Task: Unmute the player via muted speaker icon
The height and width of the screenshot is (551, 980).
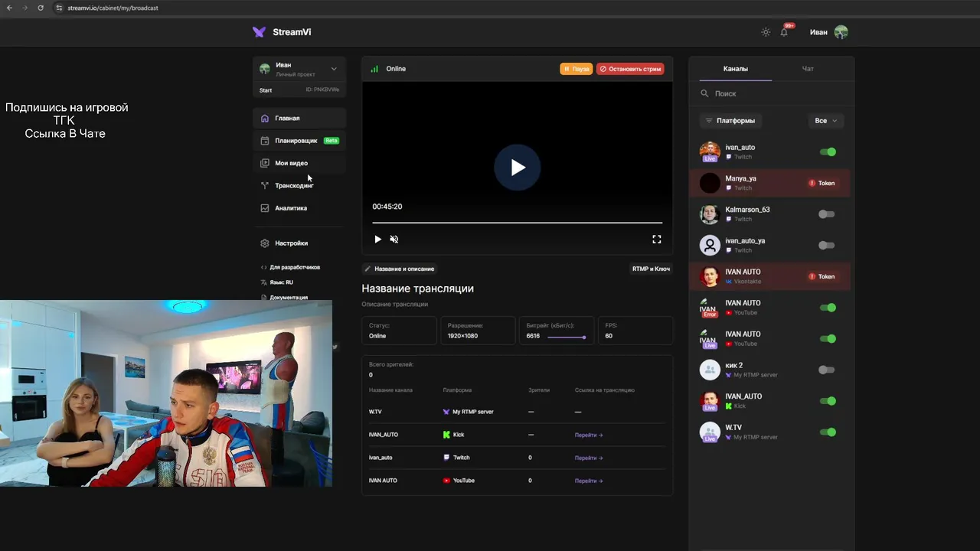Action: [394, 240]
